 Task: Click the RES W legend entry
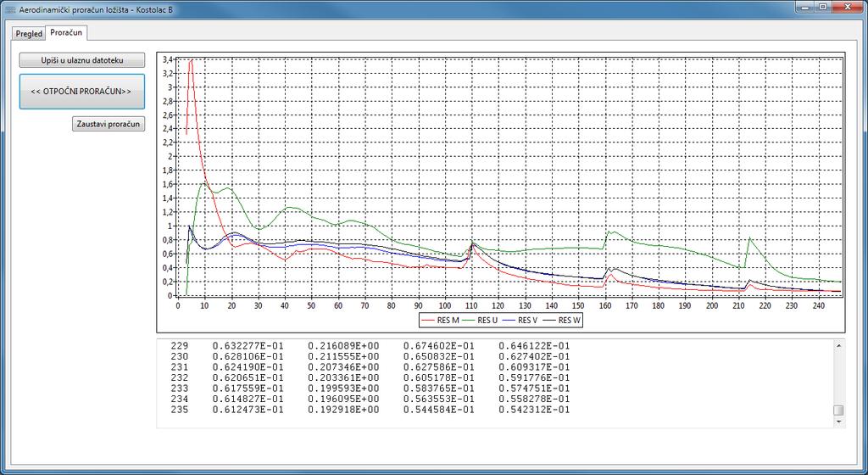pos(562,320)
